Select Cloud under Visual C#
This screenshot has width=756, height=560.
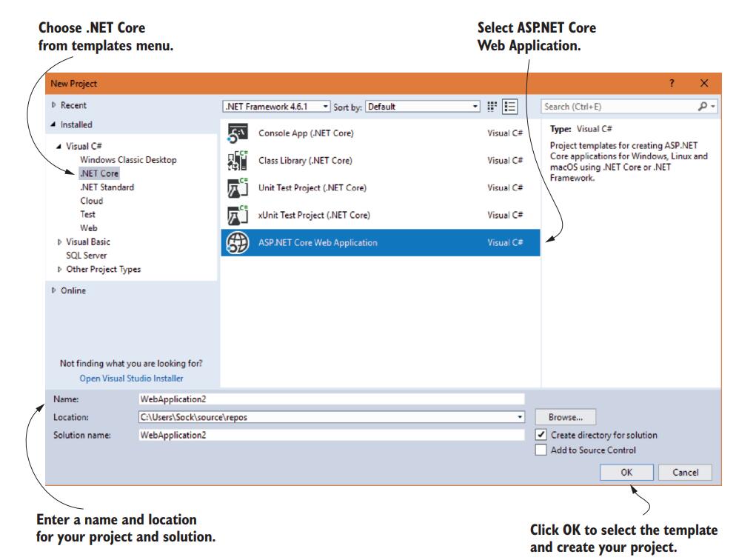(x=92, y=201)
